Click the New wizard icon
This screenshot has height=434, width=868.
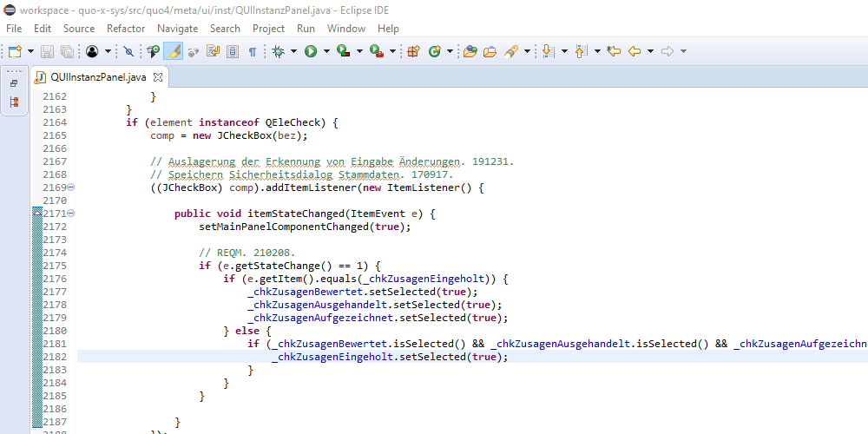point(15,51)
